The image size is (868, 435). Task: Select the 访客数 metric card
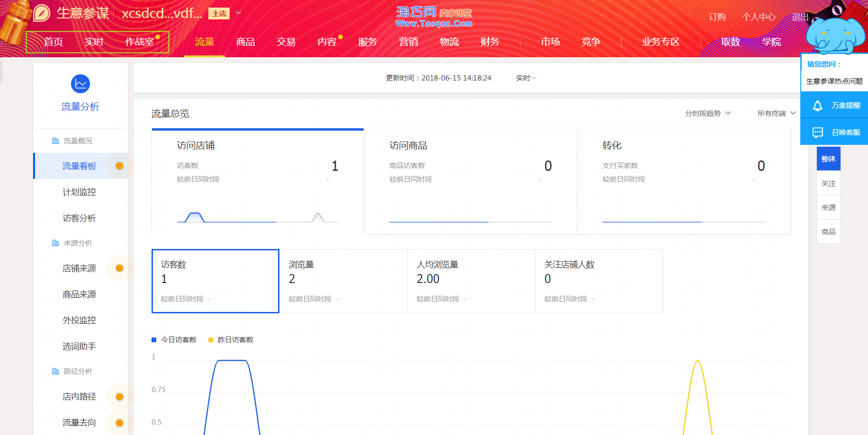[x=215, y=281]
